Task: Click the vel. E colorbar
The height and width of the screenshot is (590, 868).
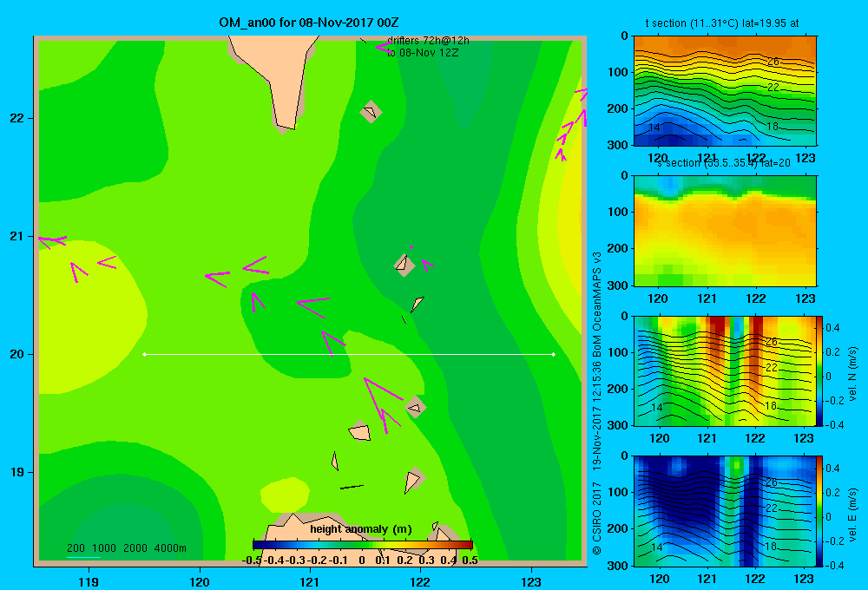Action: pyautogui.click(x=820, y=511)
